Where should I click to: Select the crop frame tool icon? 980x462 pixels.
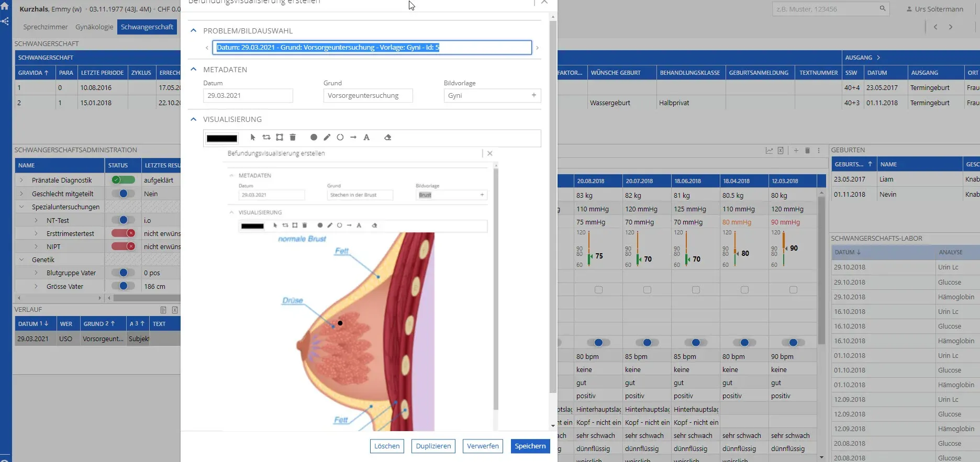point(280,138)
